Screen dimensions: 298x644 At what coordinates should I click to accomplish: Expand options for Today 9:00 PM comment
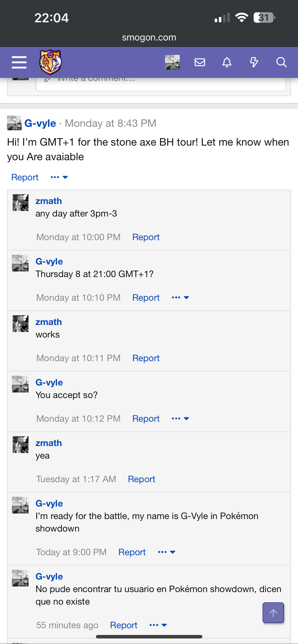coord(166,552)
